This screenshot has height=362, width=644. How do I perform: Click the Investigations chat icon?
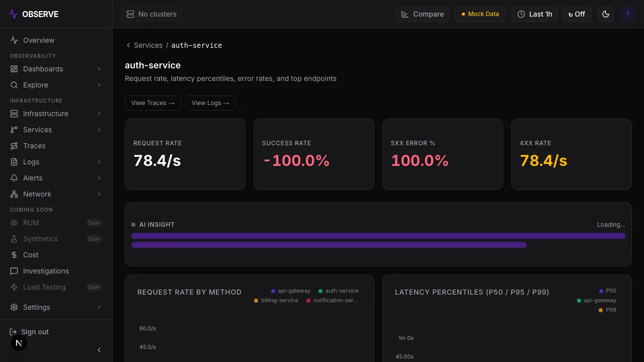(x=14, y=271)
